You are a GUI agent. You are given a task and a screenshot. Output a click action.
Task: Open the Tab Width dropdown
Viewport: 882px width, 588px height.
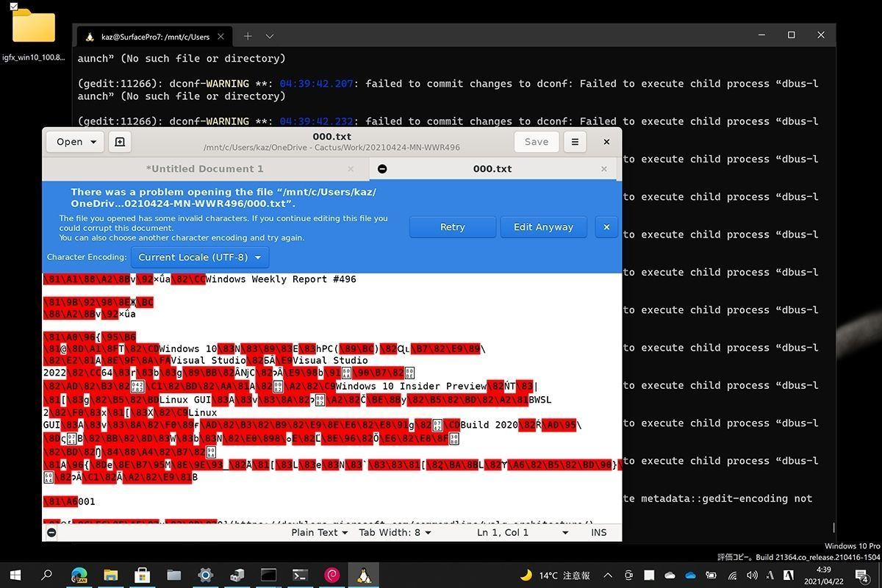pyautogui.click(x=395, y=532)
